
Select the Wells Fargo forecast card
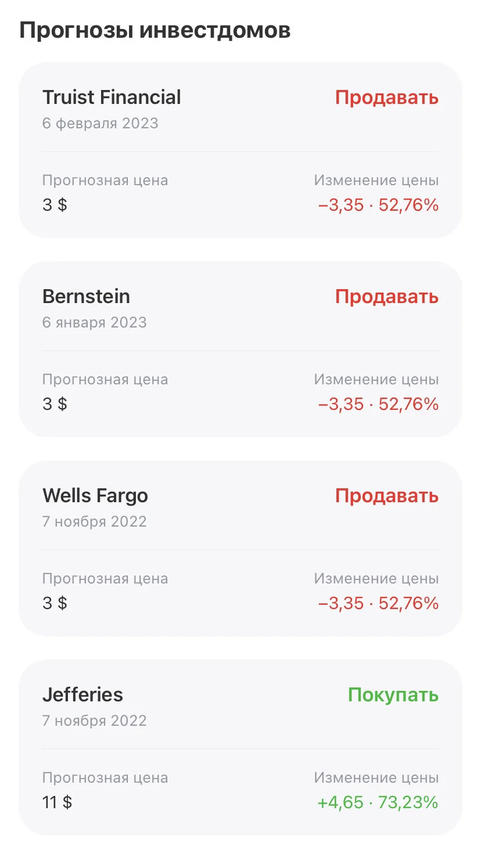pyautogui.click(x=240, y=548)
